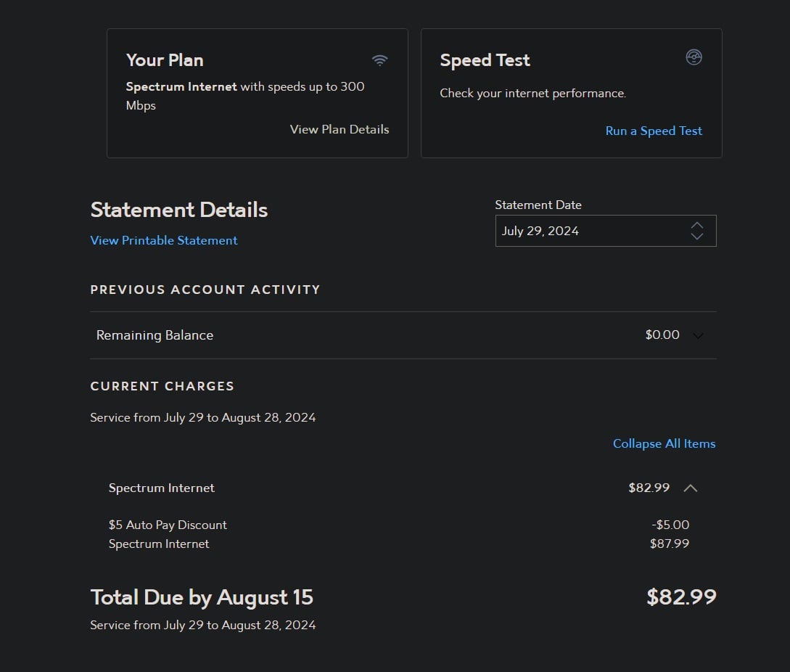Select the Speed Test heading
This screenshot has height=672, width=790.
[x=485, y=60]
